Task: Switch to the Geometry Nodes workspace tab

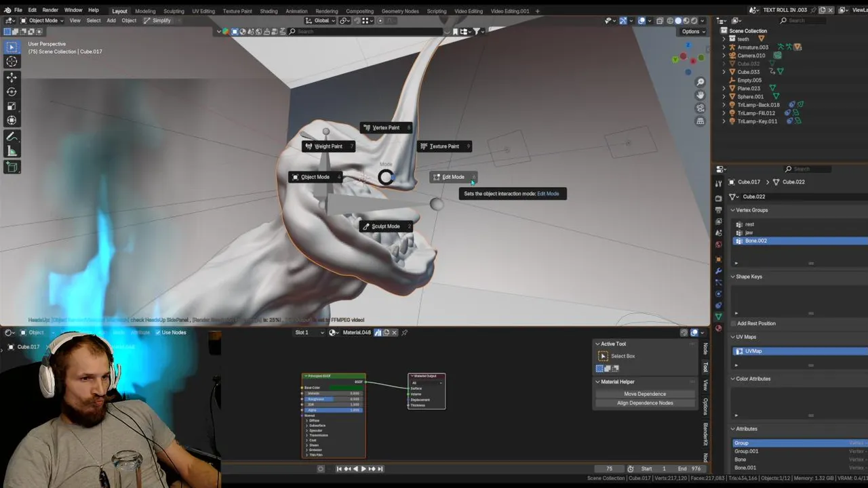Action: click(400, 11)
